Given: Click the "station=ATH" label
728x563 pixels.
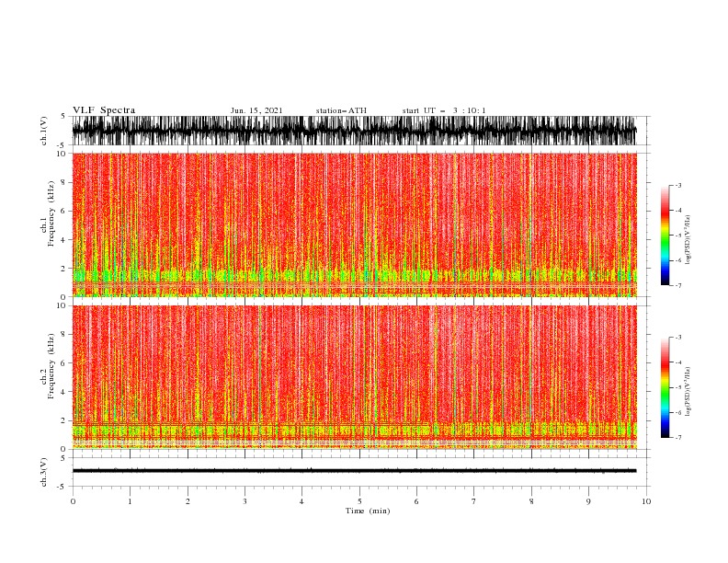Looking at the screenshot, I should [x=341, y=110].
